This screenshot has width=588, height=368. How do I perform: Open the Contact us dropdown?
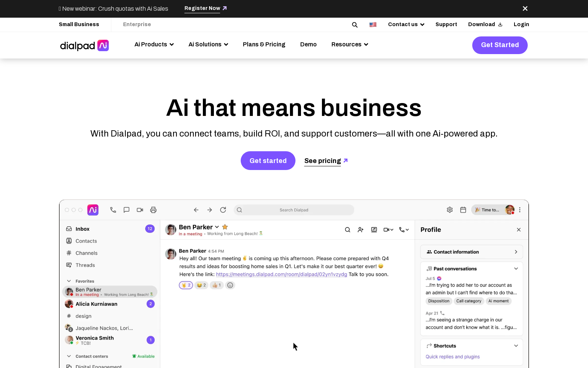point(406,25)
